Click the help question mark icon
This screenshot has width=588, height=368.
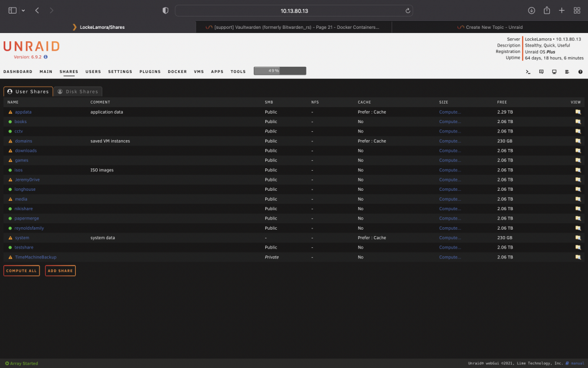pyautogui.click(x=580, y=72)
